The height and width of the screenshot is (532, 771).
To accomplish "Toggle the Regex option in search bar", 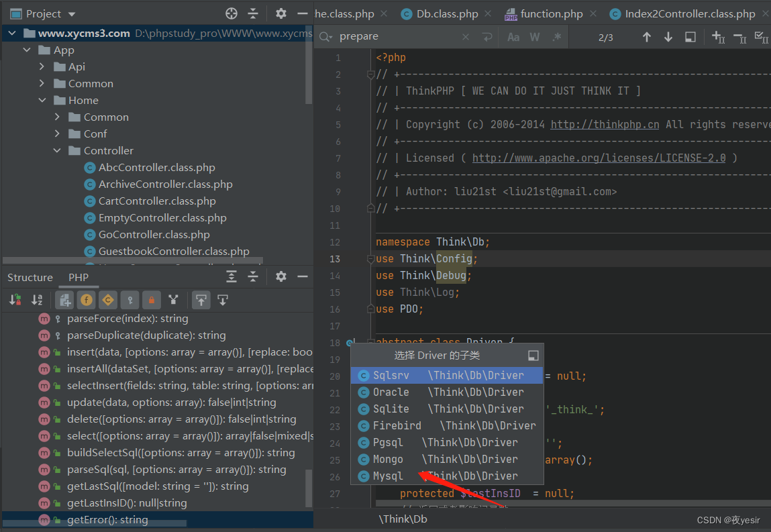I will [x=556, y=38].
